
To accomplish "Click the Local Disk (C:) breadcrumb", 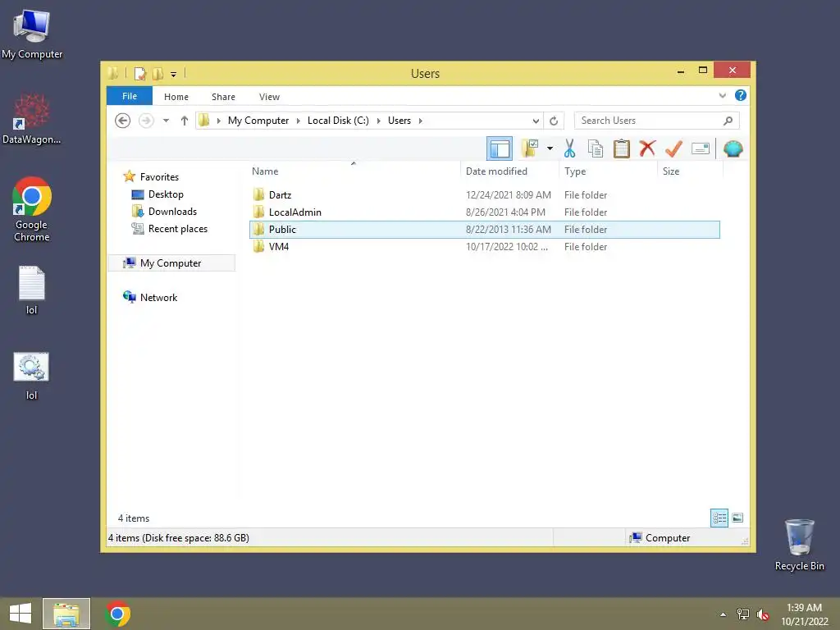I will [x=338, y=121].
